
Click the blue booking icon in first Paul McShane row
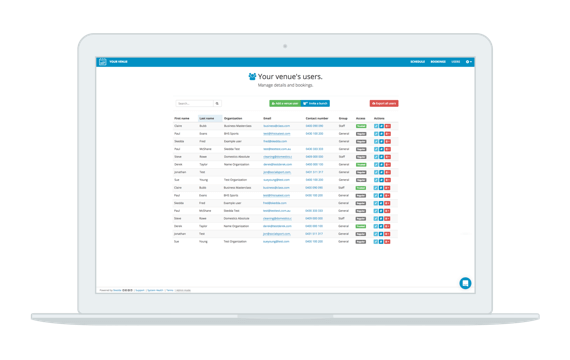tap(381, 149)
